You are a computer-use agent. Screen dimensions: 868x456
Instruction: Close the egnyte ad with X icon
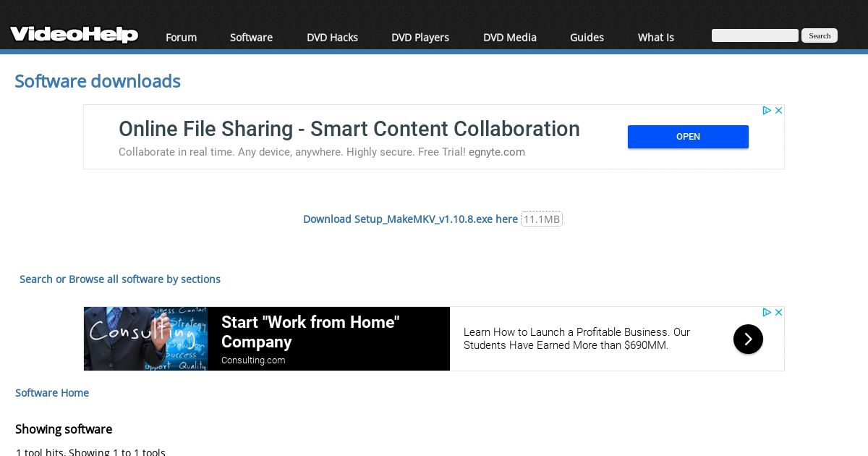click(x=779, y=111)
